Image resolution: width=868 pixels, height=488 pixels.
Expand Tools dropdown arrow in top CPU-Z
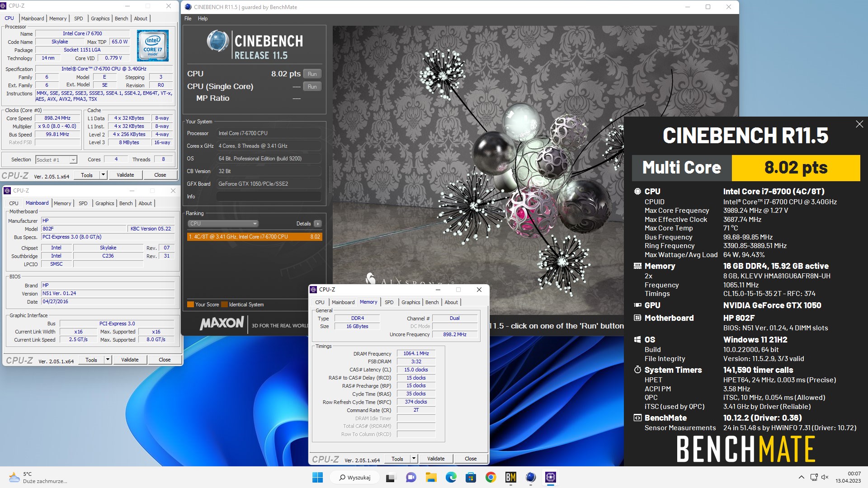click(103, 175)
